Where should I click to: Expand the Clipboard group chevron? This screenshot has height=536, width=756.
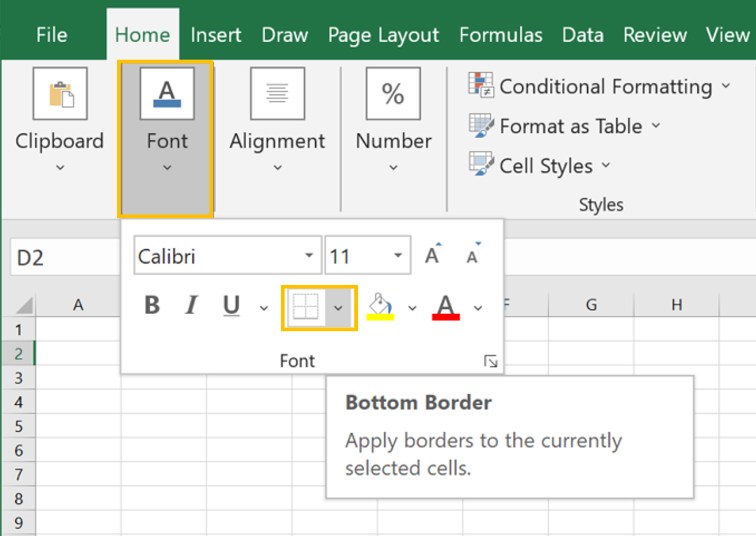click(60, 168)
